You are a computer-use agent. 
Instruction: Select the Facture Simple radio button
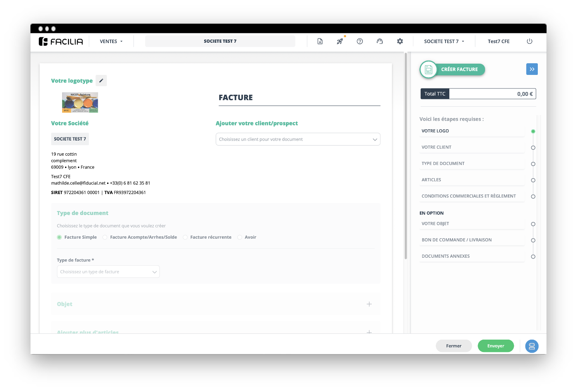click(59, 237)
